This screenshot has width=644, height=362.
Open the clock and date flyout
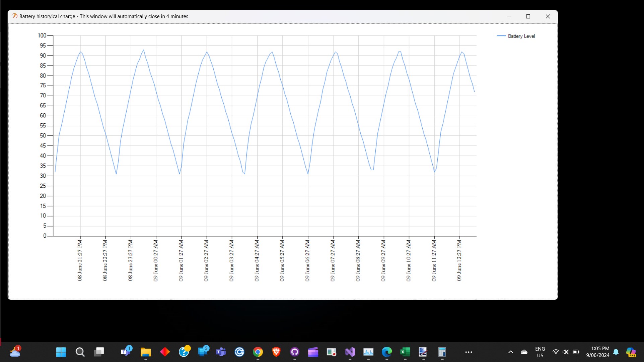(x=597, y=352)
